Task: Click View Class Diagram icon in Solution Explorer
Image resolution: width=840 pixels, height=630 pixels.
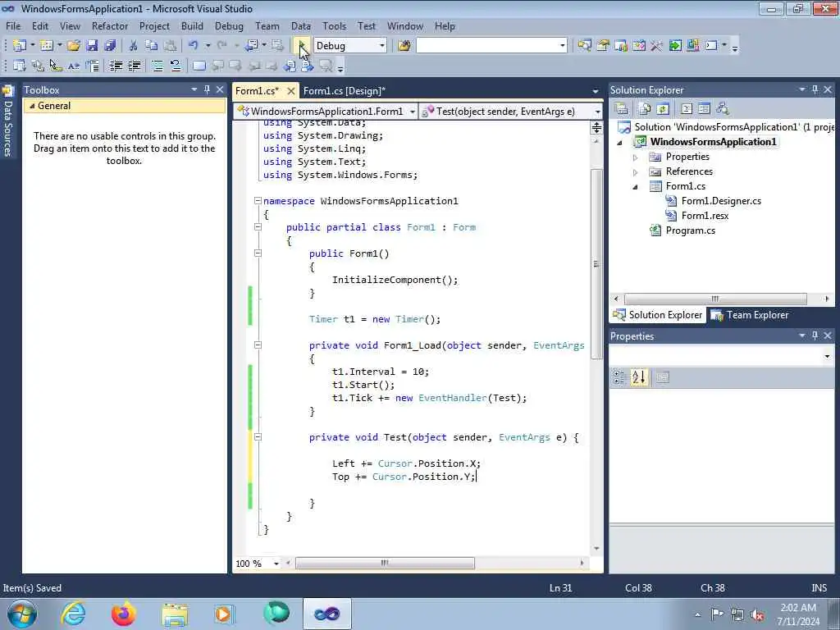Action: (x=722, y=109)
